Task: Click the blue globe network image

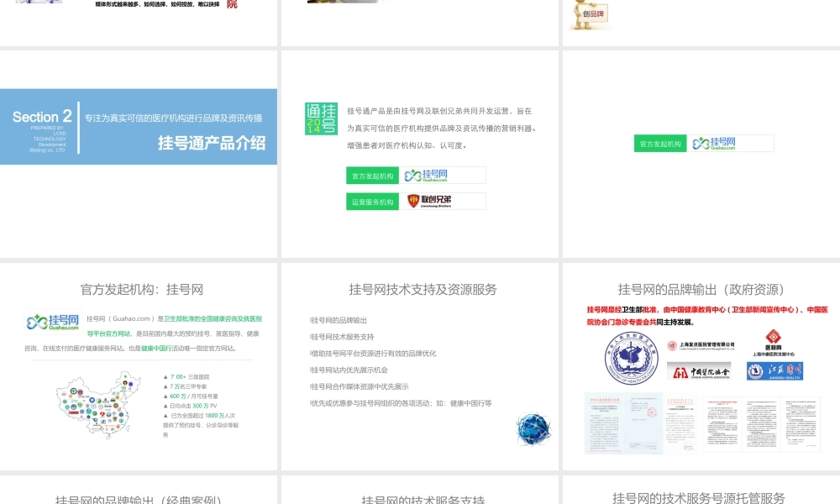Action: tap(533, 429)
